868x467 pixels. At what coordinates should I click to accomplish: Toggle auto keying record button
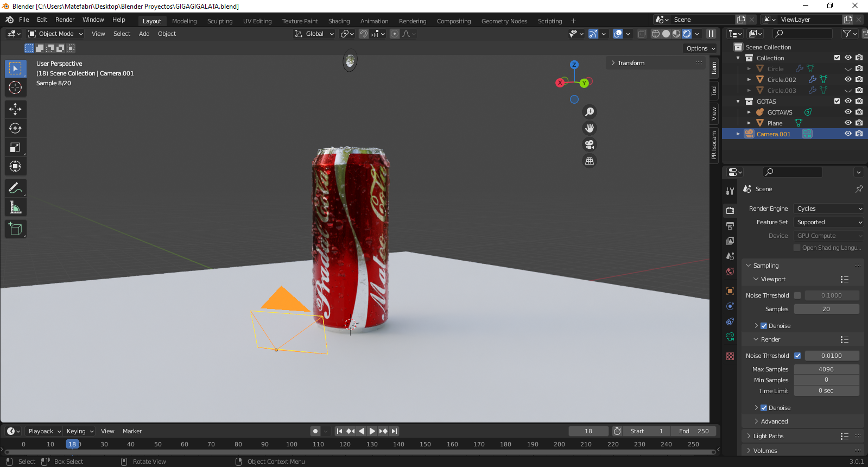[x=315, y=431]
